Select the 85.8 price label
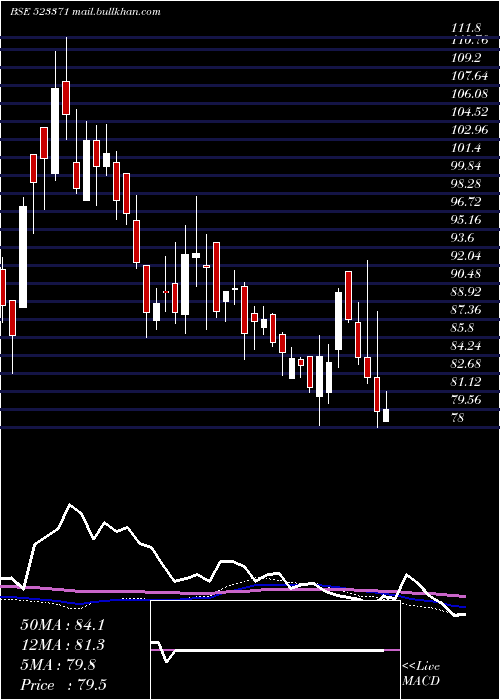Viewport: 500px width, 700px height. coord(463,328)
